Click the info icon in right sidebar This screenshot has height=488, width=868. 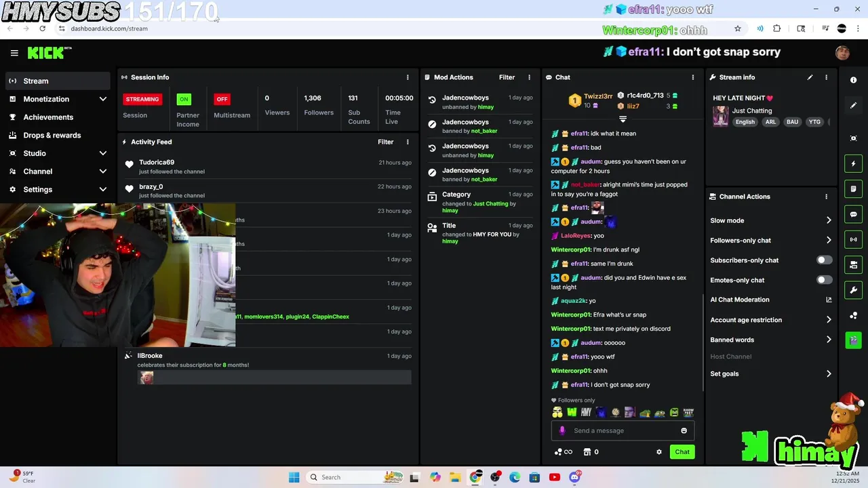click(853, 80)
